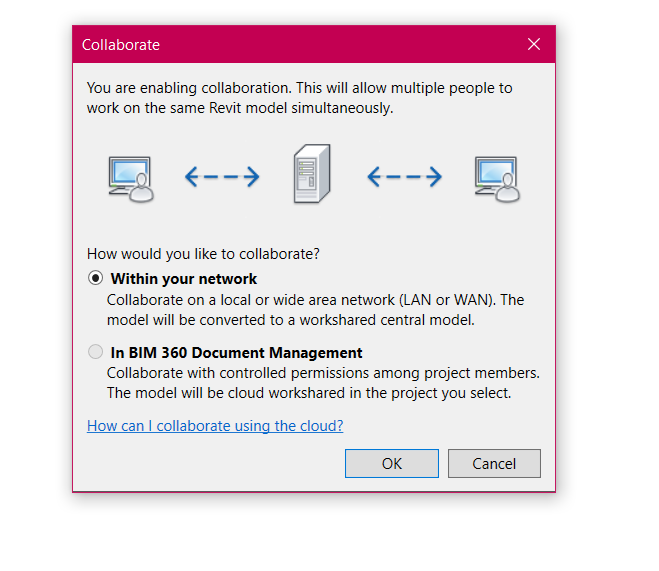Select the BIM 360 Document Management radio button
This screenshot has height=571, width=659.
point(95,352)
